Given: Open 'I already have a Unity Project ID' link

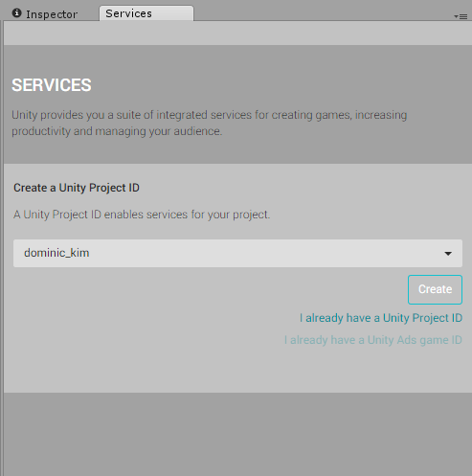Looking at the screenshot, I should [x=381, y=318].
